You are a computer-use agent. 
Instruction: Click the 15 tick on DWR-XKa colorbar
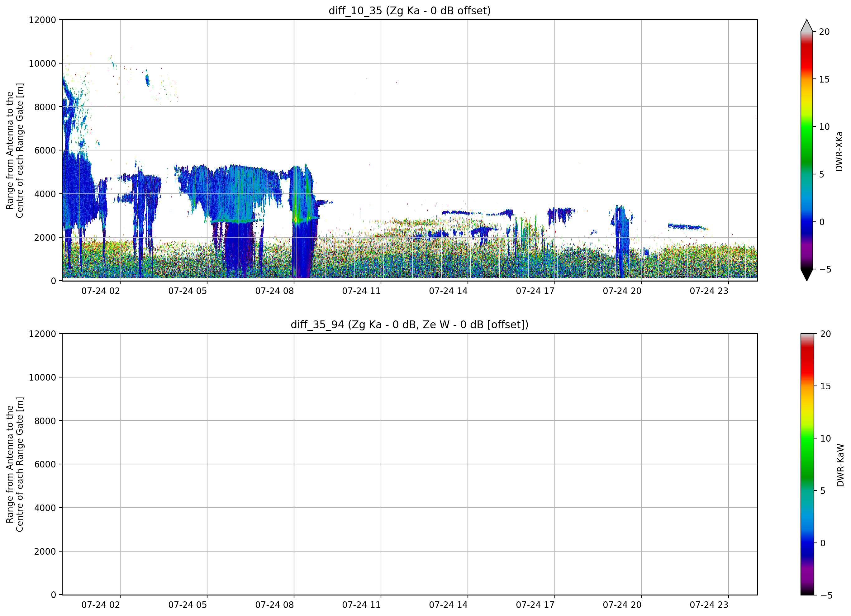point(824,79)
